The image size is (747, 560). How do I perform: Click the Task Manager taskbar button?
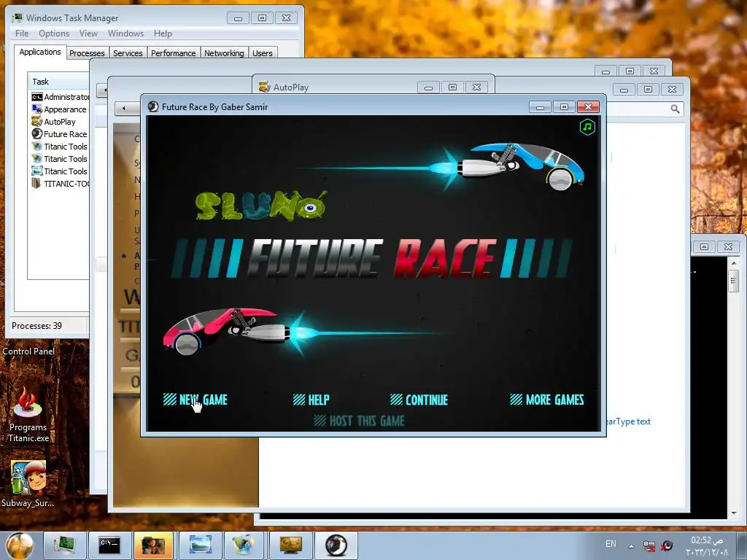65,545
